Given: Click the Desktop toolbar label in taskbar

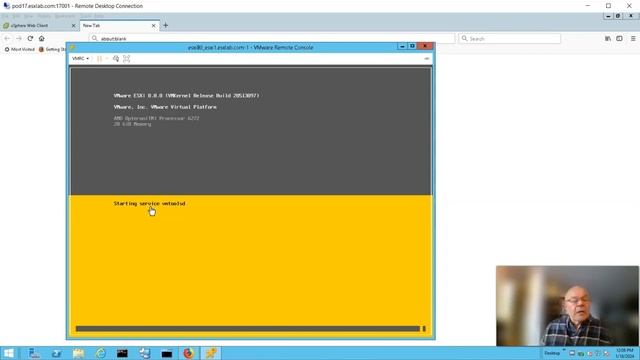Looking at the screenshot, I should click(x=552, y=353).
